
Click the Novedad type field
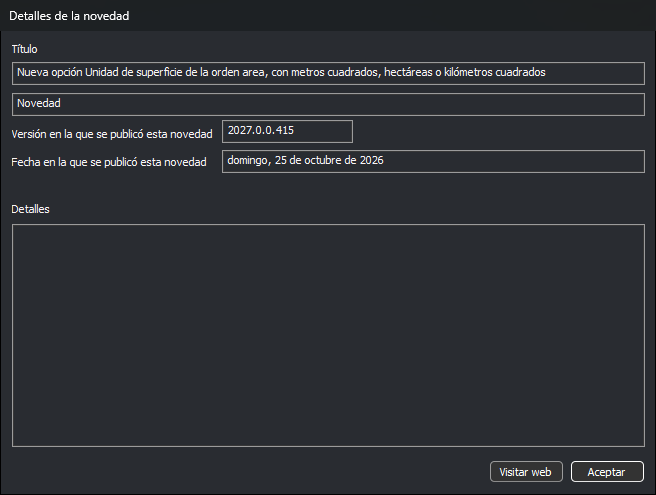coord(328,104)
